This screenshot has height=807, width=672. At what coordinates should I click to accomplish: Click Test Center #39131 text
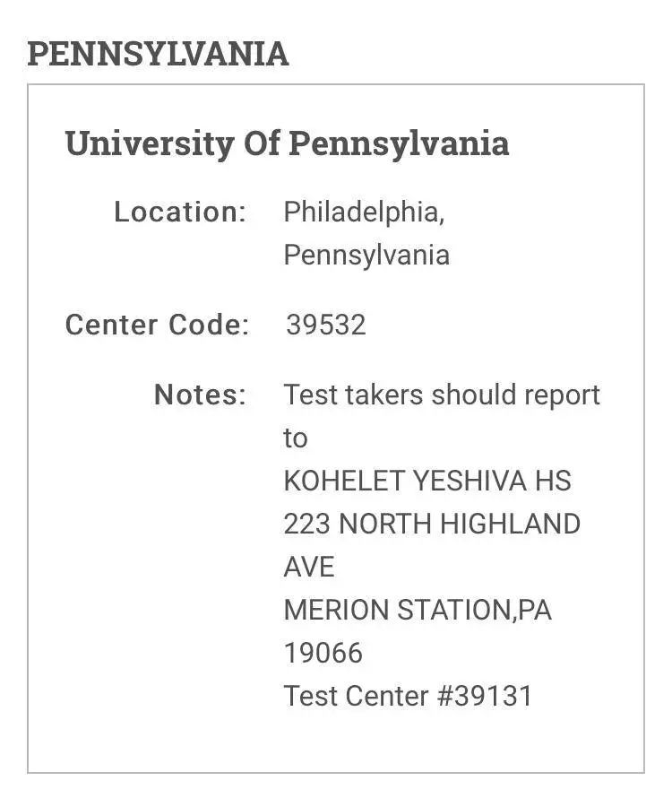coord(408,696)
